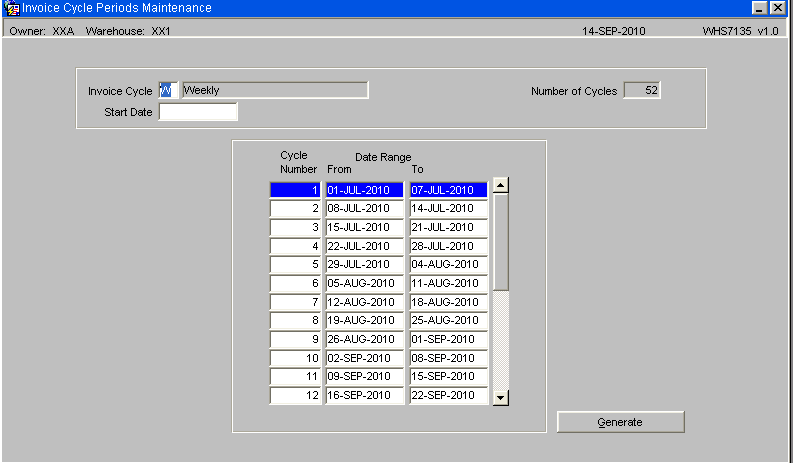Image resolution: width=793 pixels, height=463 pixels.
Task: Click To date 21-JUL-2010
Action: coord(449,227)
